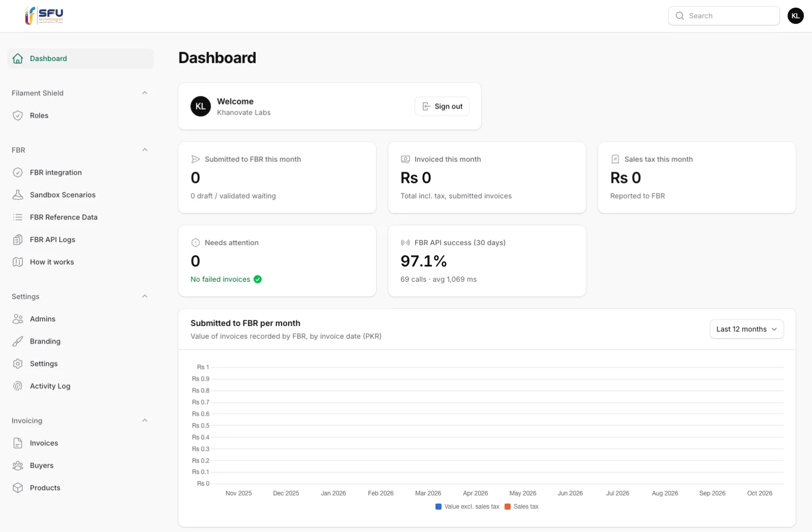Click the Products cube icon

tap(18, 487)
